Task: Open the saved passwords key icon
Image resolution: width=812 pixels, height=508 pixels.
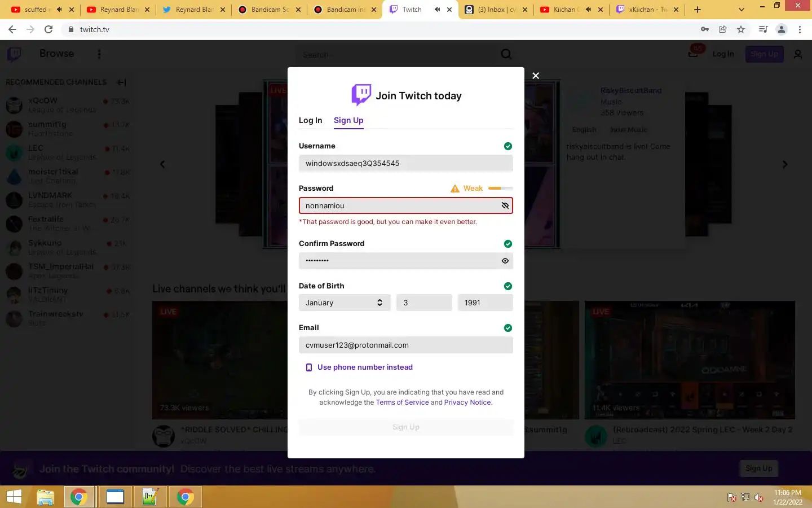Action: tap(704, 29)
